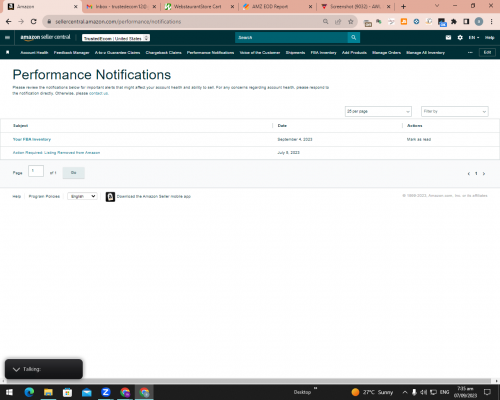Open the three-dots overflow in navigation bar

pos(470,53)
